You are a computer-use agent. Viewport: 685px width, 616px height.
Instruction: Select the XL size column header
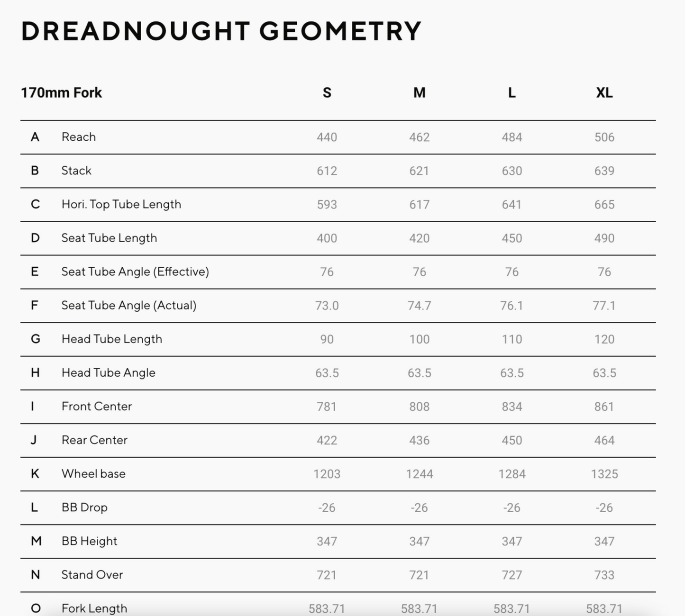point(604,92)
